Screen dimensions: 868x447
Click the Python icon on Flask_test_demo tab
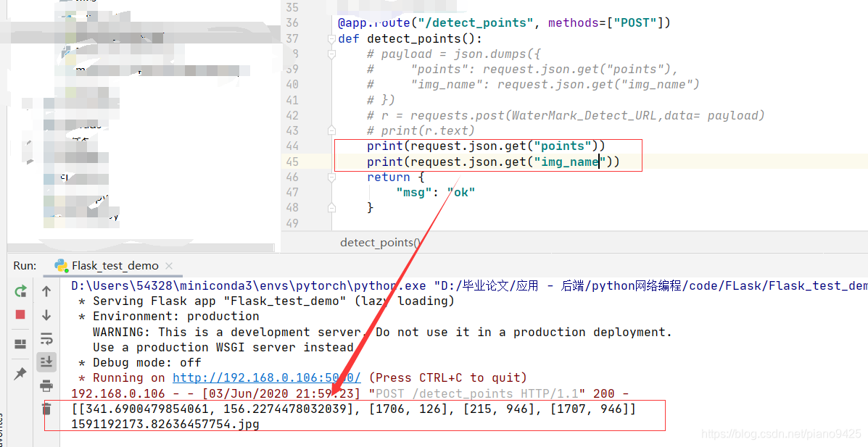(x=61, y=266)
